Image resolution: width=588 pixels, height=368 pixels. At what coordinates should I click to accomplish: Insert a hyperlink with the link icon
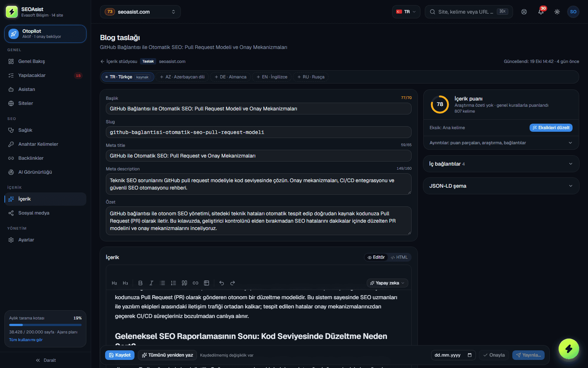(195, 283)
